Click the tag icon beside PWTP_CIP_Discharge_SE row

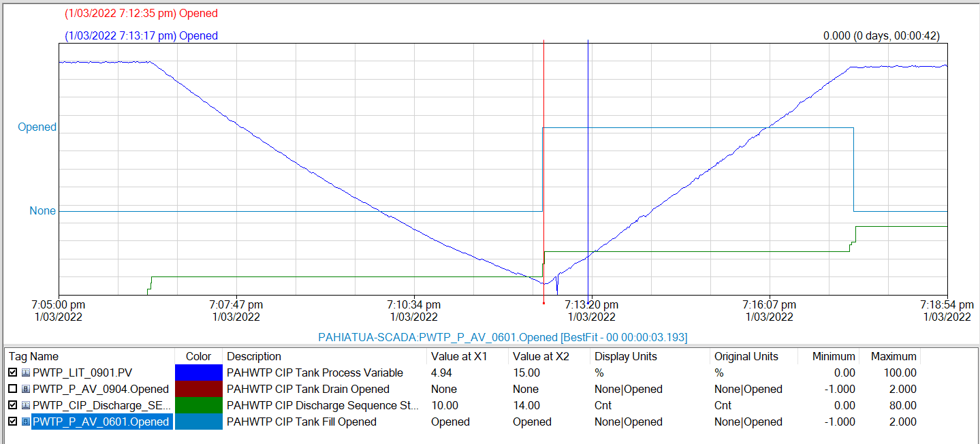[26, 405]
